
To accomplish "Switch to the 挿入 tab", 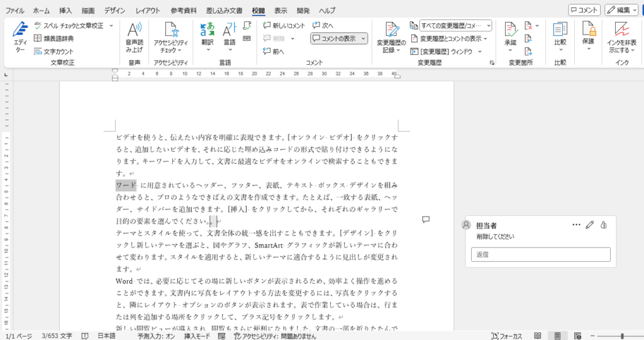I will pyautogui.click(x=65, y=11).
